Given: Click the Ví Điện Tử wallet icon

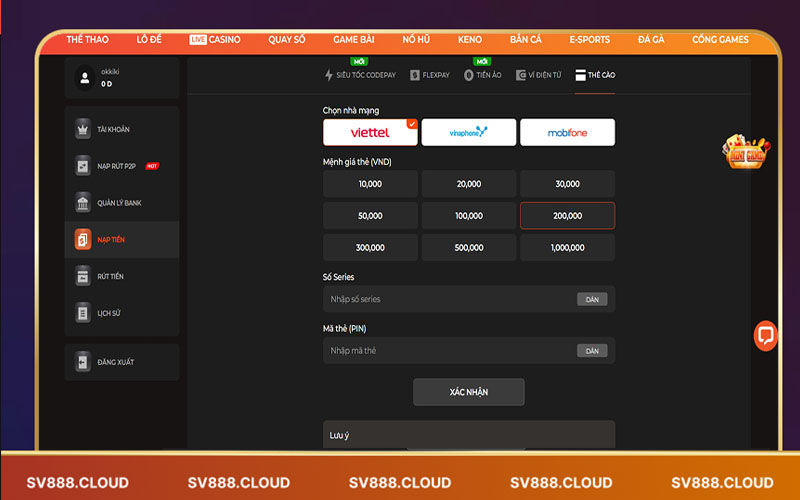Looking at the screenshot, I should pos(520,75).
